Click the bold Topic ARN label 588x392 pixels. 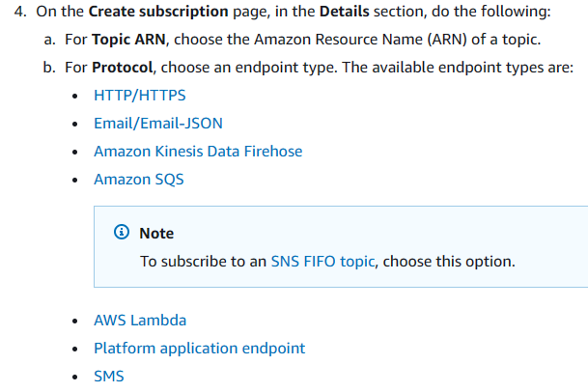[x=128, y=40]
